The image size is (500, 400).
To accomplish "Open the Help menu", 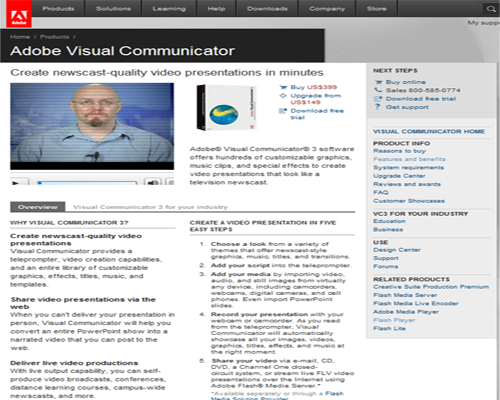I will 216,9.
